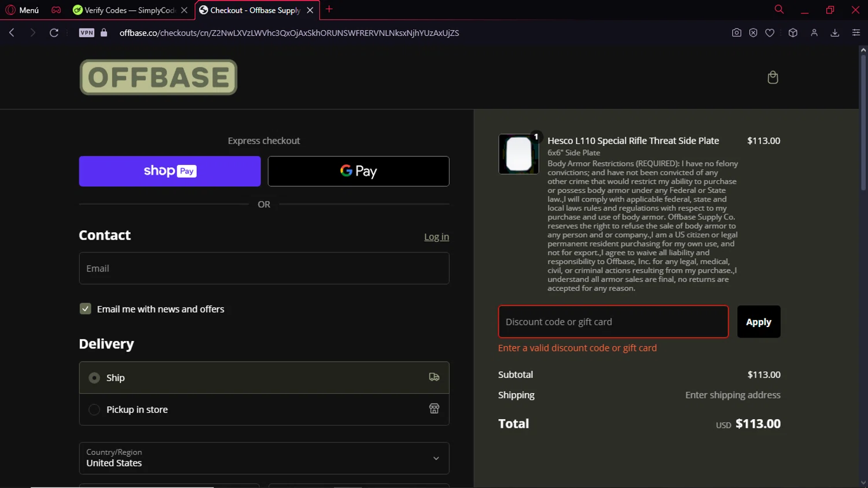Click the OFFBASE logo

(159, 77)
